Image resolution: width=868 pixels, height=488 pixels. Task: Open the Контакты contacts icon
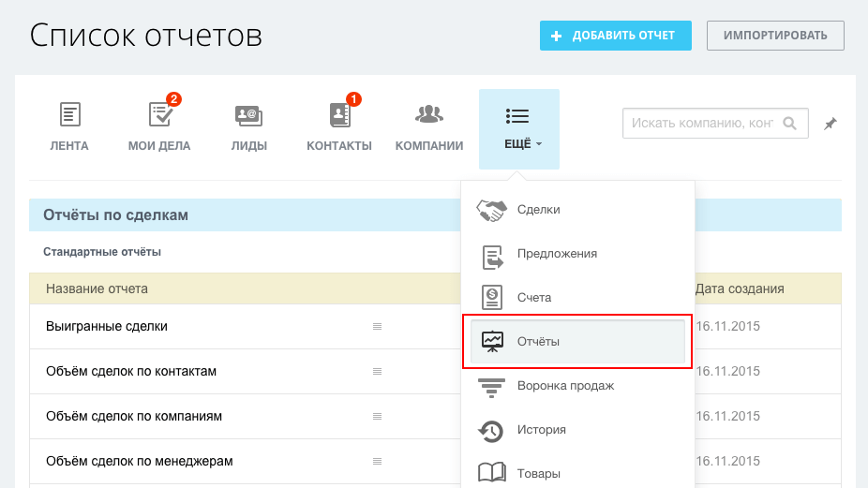pyautogui.click(x=340, y=115)
